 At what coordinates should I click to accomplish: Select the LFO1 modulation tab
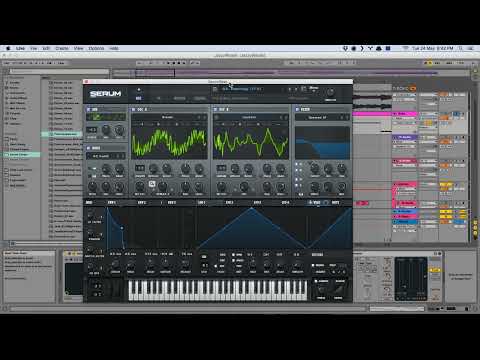click(x=201, y=202)
